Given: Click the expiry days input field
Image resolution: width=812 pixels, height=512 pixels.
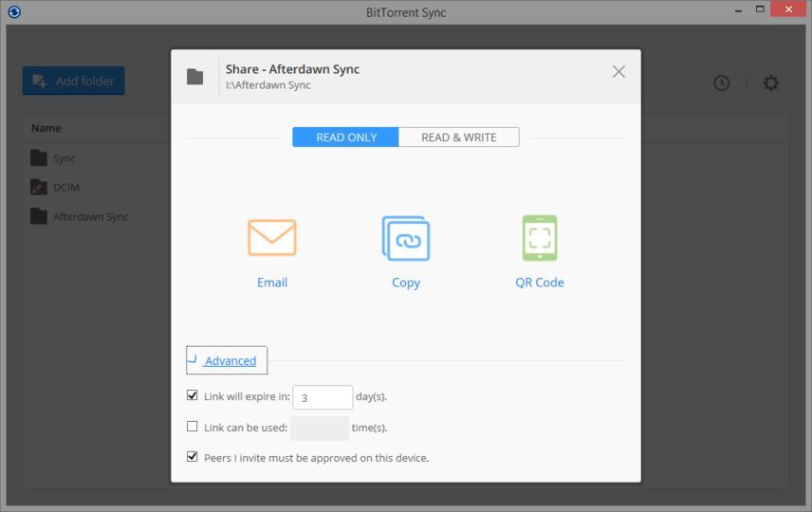Looking at the screenshot, I should coord(323,397).
